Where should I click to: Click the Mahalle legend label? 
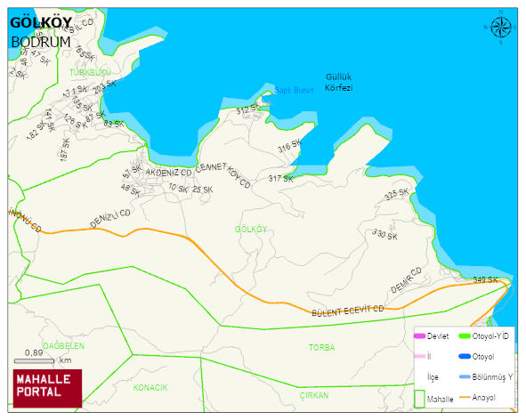441,399
